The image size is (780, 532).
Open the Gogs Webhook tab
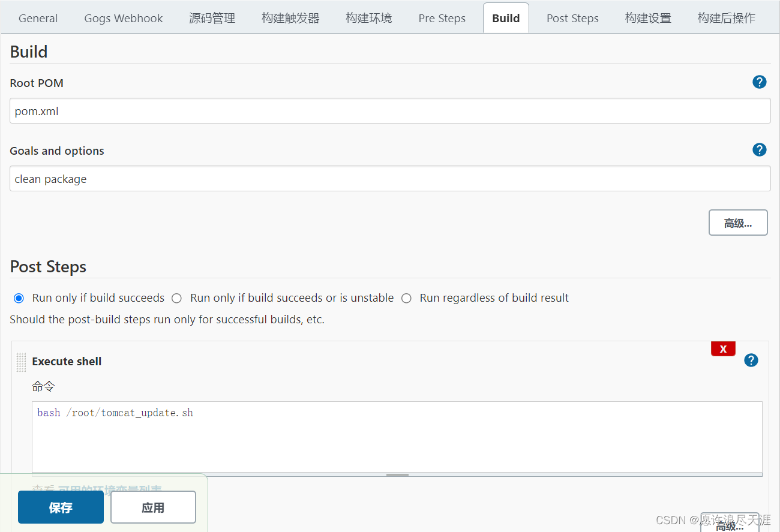click(124, 18)
